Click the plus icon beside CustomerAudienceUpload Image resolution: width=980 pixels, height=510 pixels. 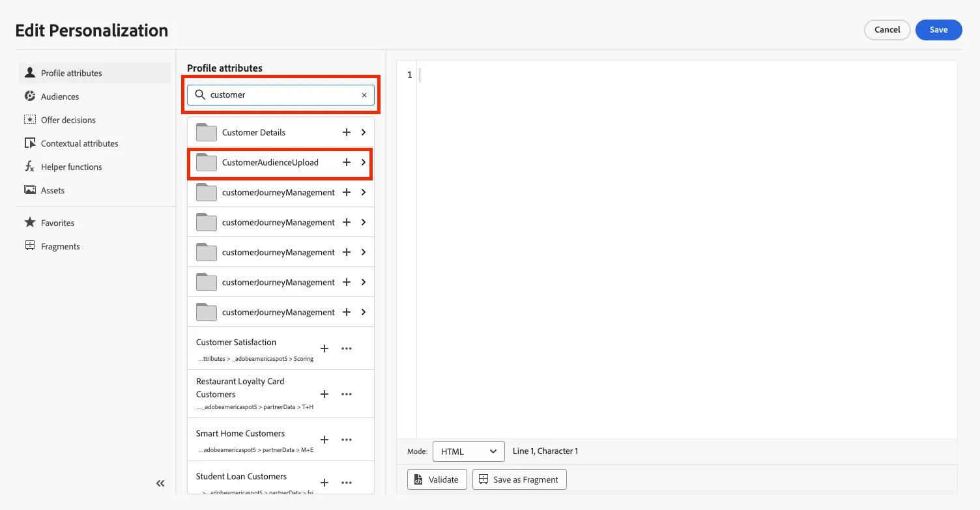tap(347, 162)
